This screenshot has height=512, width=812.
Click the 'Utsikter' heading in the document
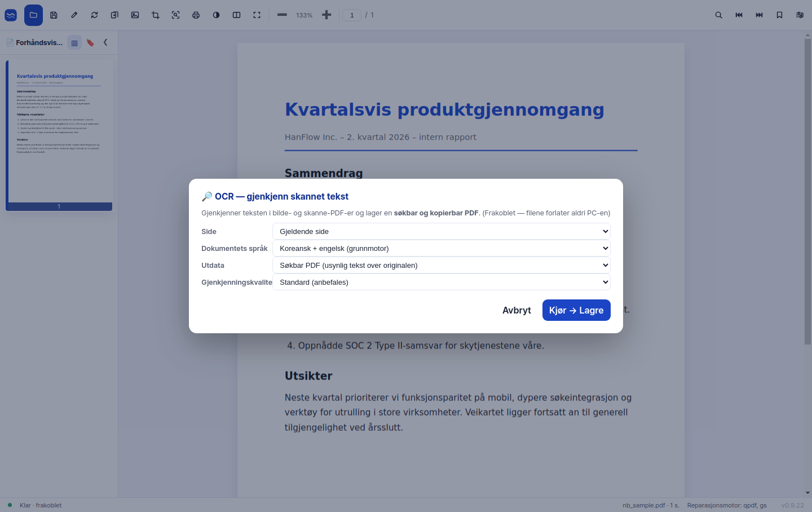pyautogui.click(x=308, y=376)
